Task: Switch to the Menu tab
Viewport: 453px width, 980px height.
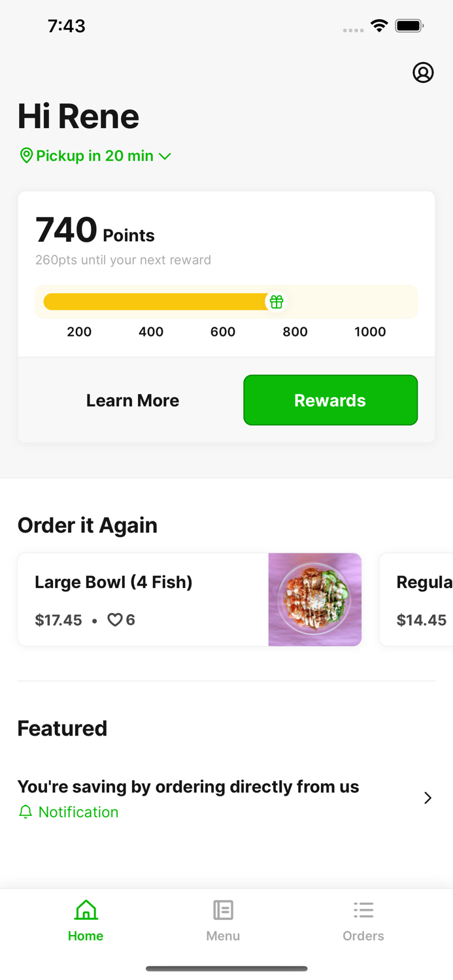Action: pyautogui.click(x=223, y=919)
